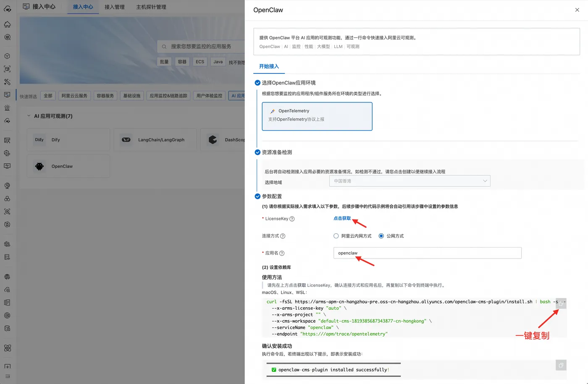
Task: Open the region dropdown showing 中国香港
Action: 409,181
